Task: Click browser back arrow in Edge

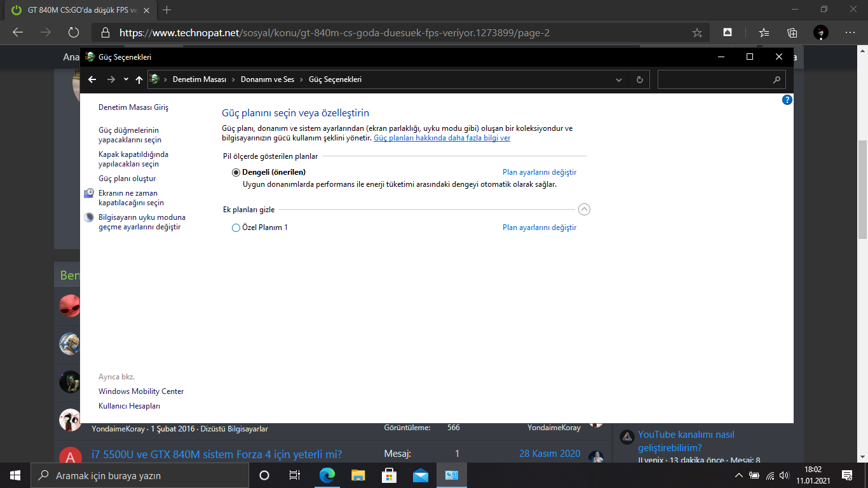Action: click(x=18, y=32)
